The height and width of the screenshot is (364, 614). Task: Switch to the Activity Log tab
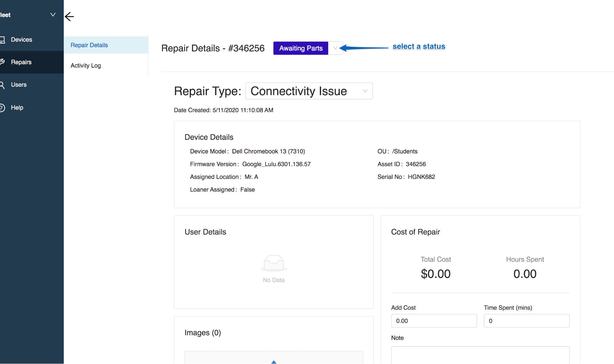106,65
